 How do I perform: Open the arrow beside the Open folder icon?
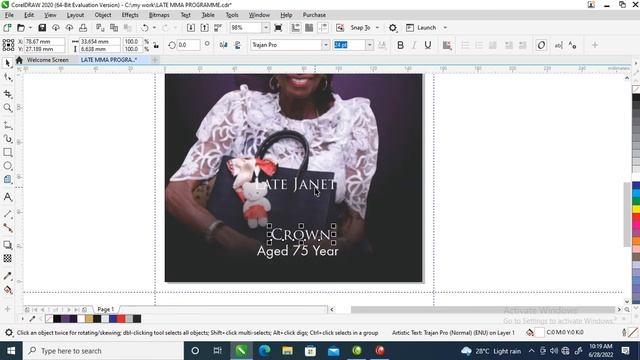30,28
